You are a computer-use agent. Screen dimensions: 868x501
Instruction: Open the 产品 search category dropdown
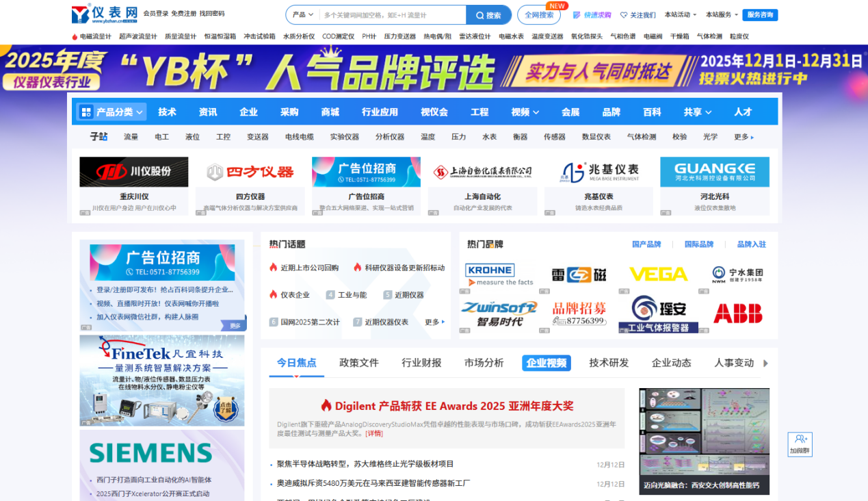click(302, 15)
